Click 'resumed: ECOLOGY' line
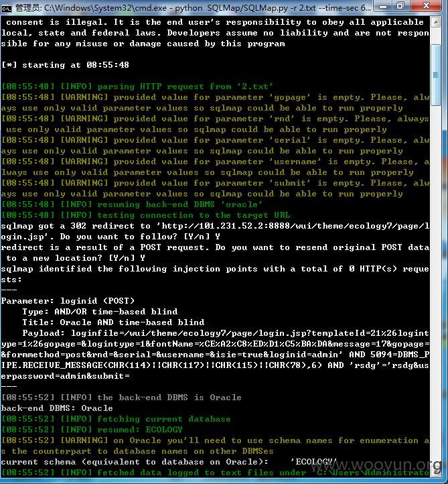This screenshot has width=448, height=484. click(x=92, y=430)
